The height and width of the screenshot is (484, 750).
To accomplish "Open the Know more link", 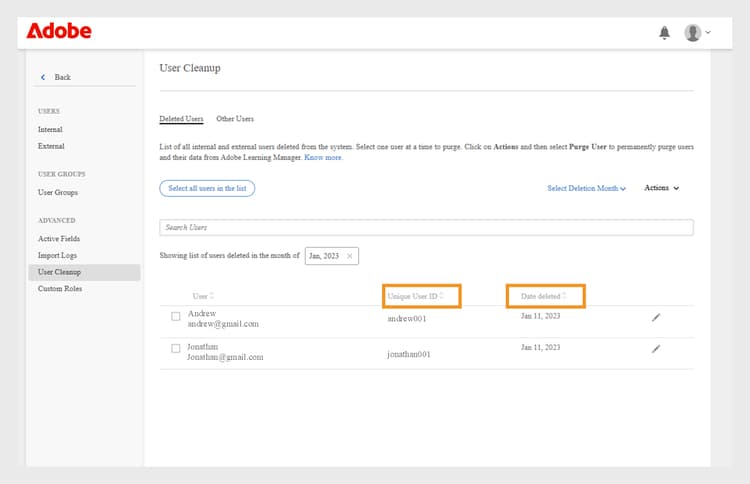I will pos(323,157).
